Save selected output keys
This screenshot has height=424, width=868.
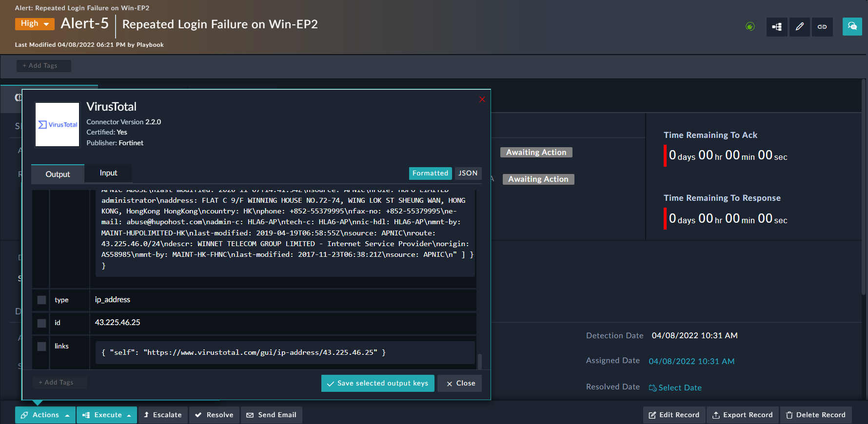378,383
